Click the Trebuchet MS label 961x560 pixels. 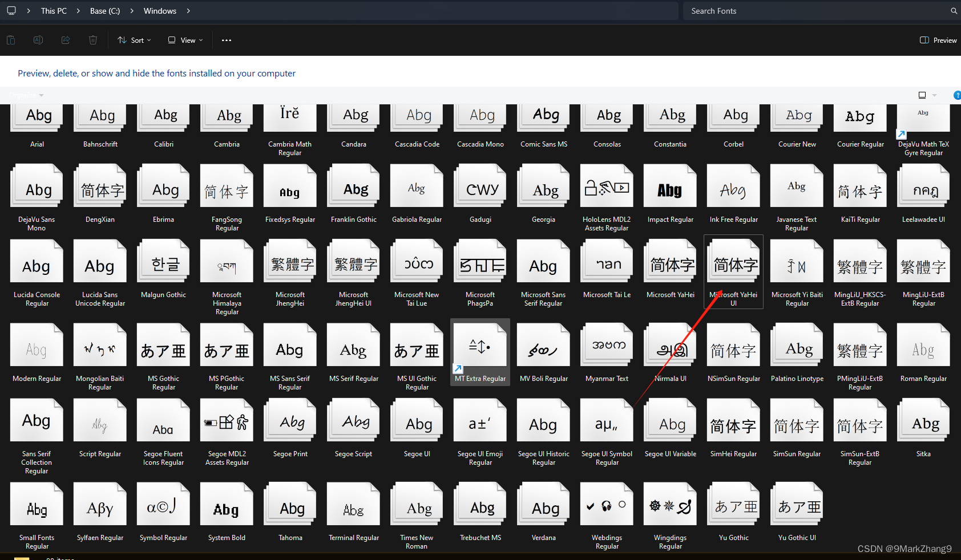(x=480, y=538)
